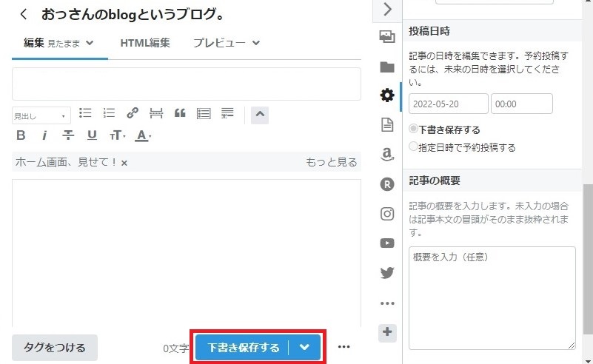Open the gear editing options panel

(x=387, y=95)
